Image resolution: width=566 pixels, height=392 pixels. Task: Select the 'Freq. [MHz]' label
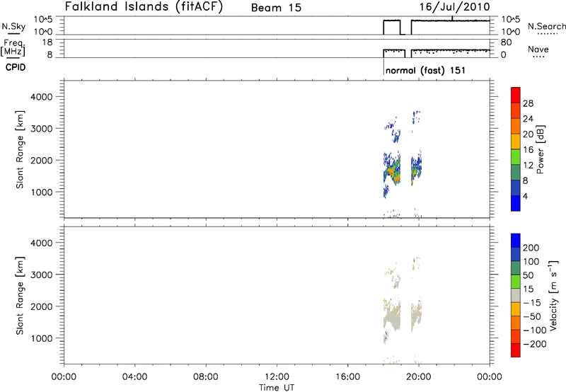coord(13,47)
